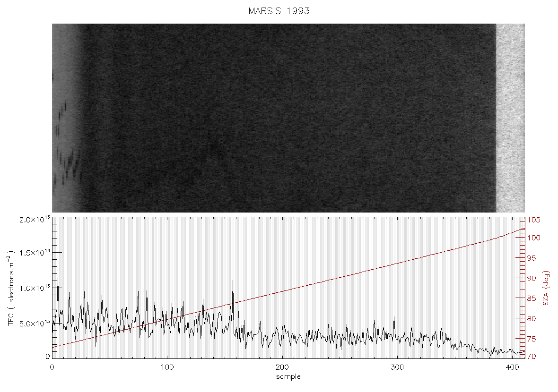Click the 2.0×10¹⁶ TEC axis value
The height and width of the screenshot is (392, 558).
(x=35, y=219)
